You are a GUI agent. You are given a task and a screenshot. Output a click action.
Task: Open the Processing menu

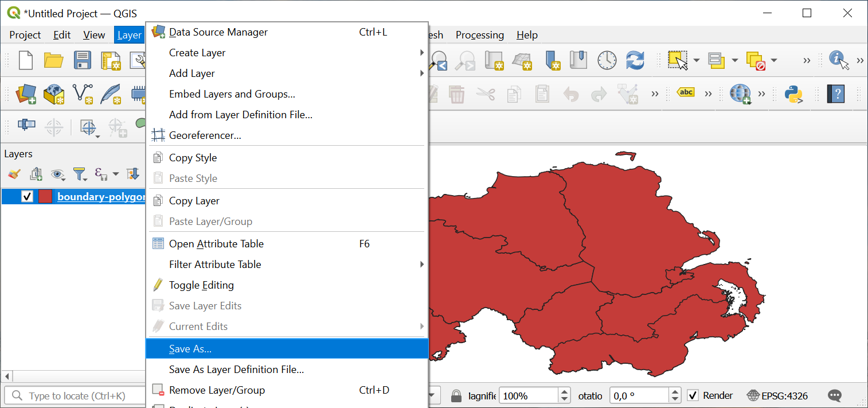point(479,35)
